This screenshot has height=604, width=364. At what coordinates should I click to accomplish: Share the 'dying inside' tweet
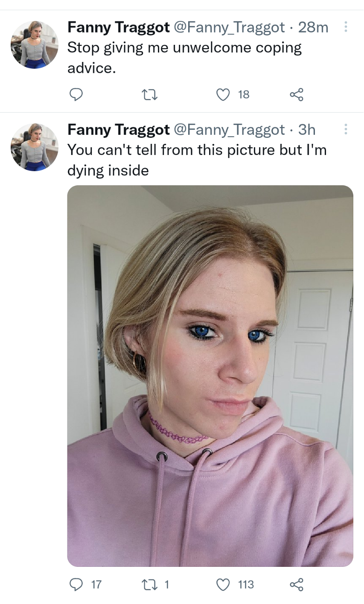click(x=297, y=584)
